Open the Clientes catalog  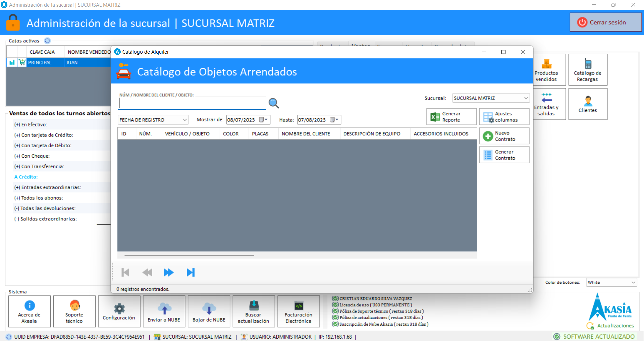588,104
